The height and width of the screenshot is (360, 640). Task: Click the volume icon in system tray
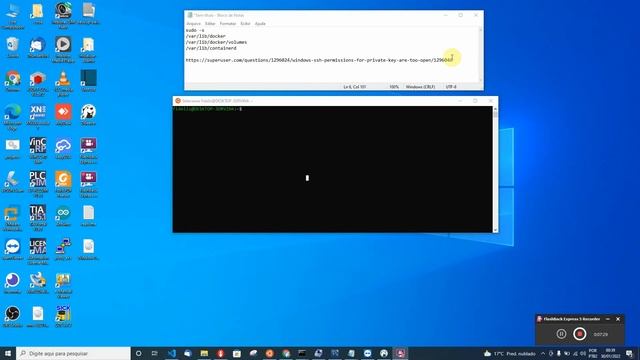tap(583, 353)
